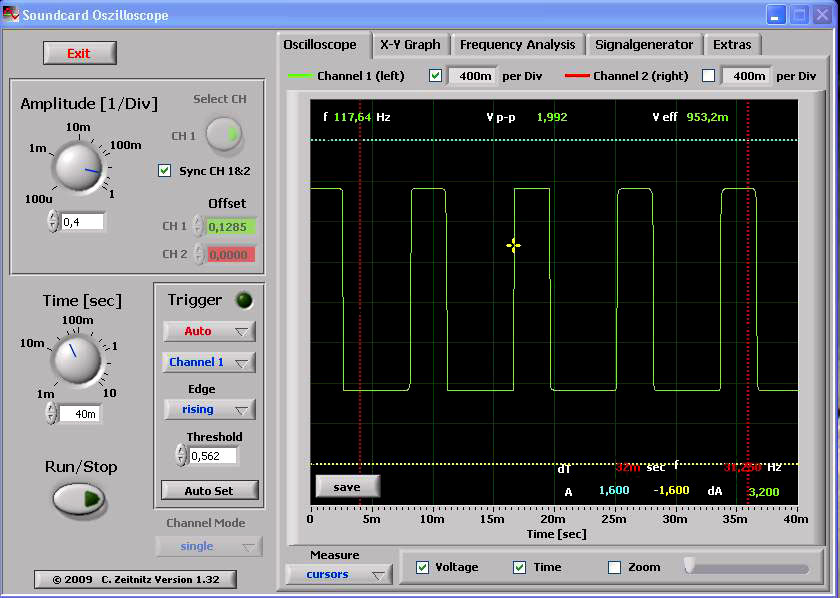Image resolution: width=840 pixels, height=598 pixels.
Task: Toggle the Time checkbox
Action: (x=519, y=567)
